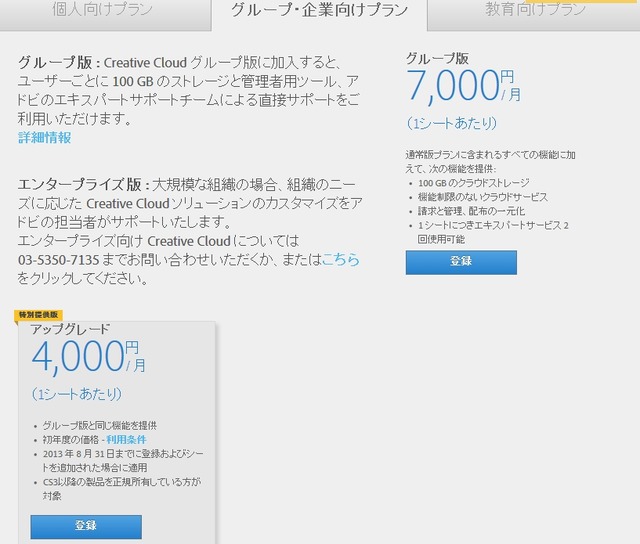This screenshot has width=640, height=544.
Task: Open the 詳細情報 link
Action: [44, 138]
